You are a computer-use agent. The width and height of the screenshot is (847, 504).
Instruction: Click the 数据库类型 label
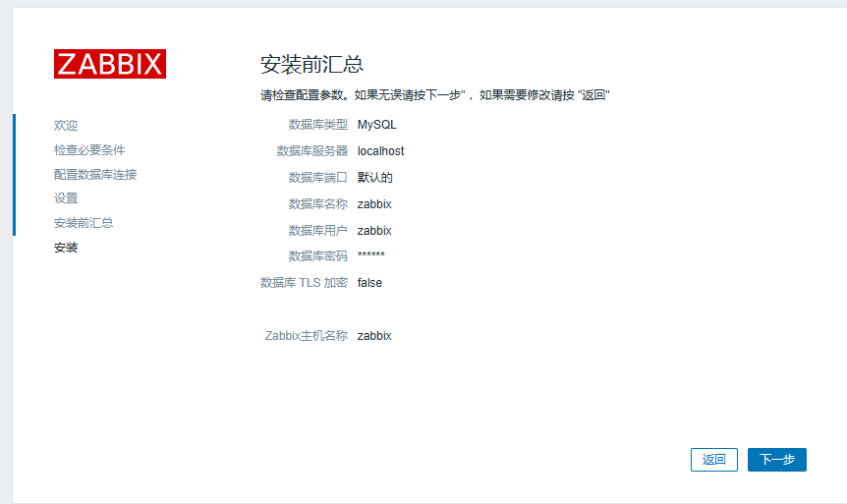318,125
